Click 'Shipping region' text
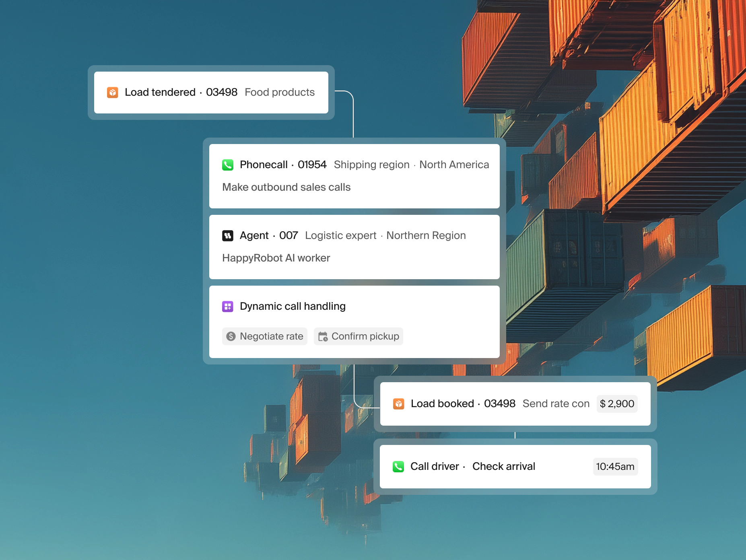Image resolution: width=746 pixels, height=560 pixels. (371, 165)
